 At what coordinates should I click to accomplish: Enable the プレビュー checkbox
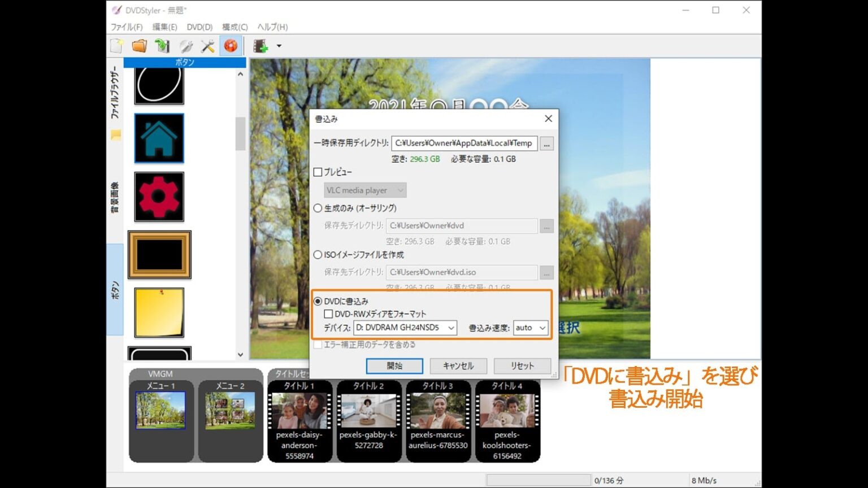click(x=318, y=172)
